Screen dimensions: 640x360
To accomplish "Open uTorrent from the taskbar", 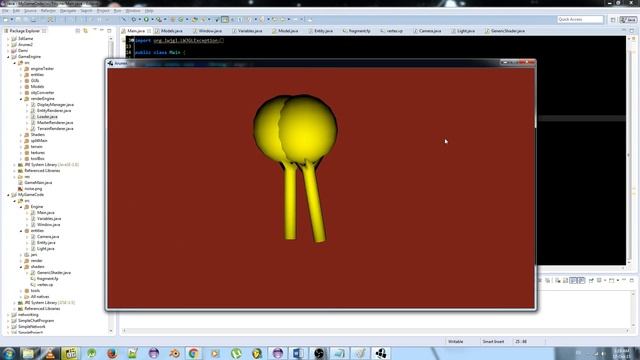I will click(x=236, y=353).
